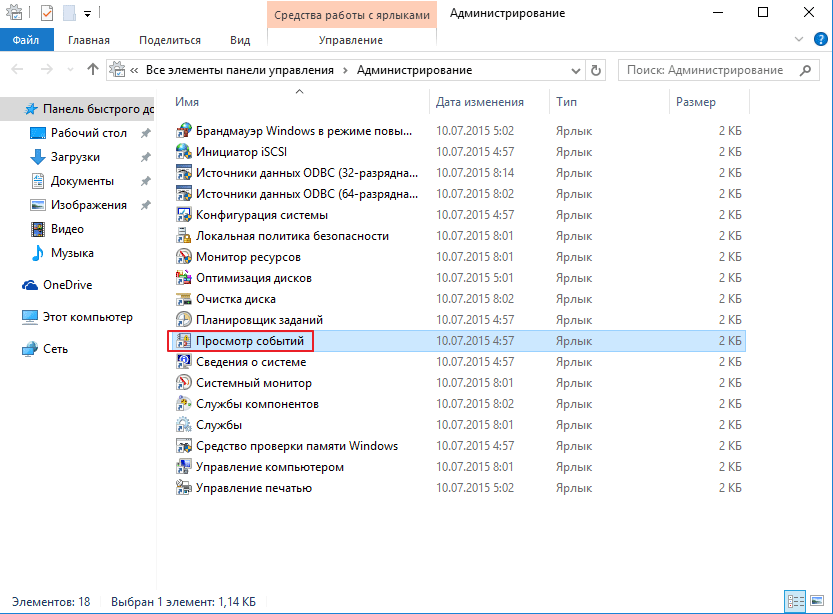Click the Windows Firewall shortcut icon
This screenshot has height=614, width=833.
point(183,131)
